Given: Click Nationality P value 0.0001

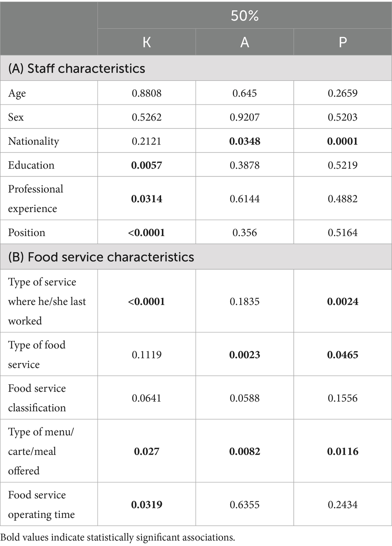Looking at the screenshot, I should tap(342, 141).
